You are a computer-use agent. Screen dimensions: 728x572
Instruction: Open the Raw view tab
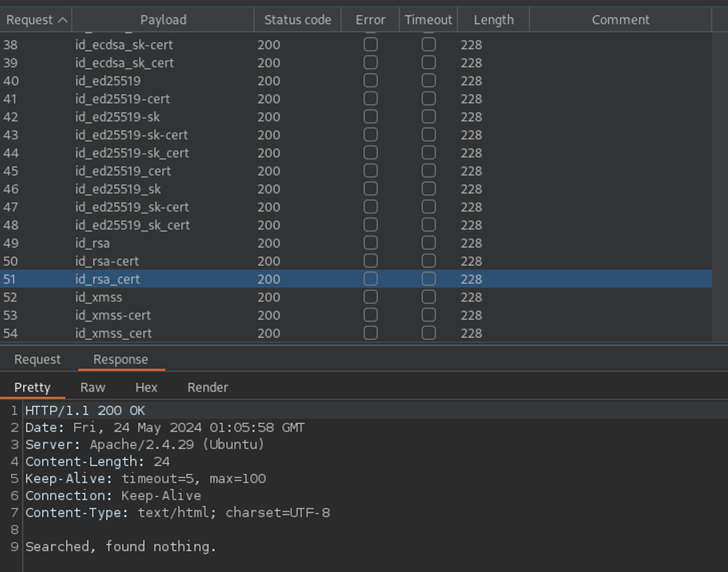(x=93, y=387)
